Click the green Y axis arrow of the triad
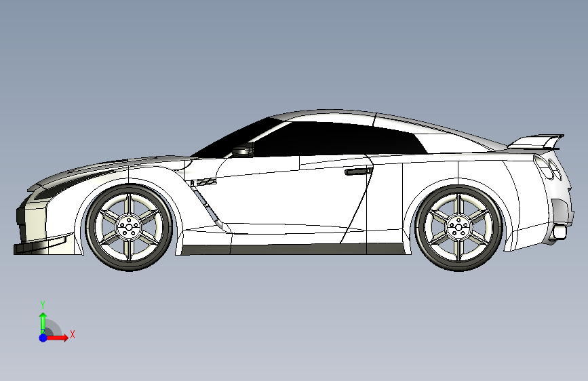The height and width of the screenshot is (381, 588). 43,323
